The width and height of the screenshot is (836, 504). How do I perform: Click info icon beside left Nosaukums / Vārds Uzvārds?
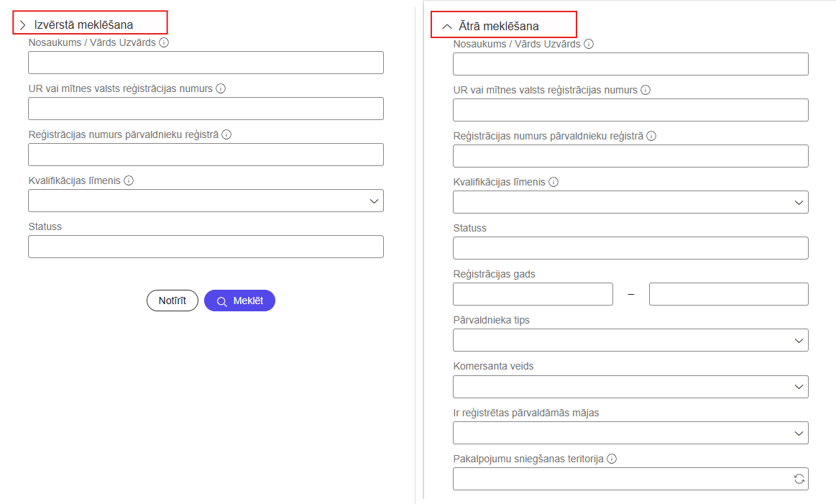(x=164, y=43)
